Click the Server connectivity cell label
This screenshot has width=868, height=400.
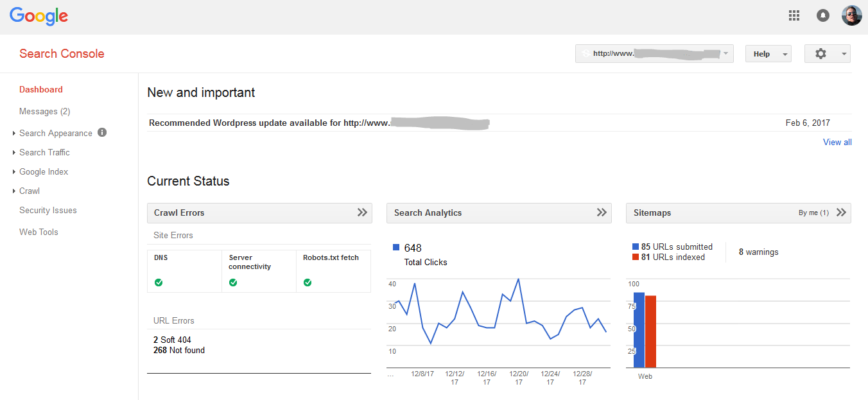tap(250, 262)
